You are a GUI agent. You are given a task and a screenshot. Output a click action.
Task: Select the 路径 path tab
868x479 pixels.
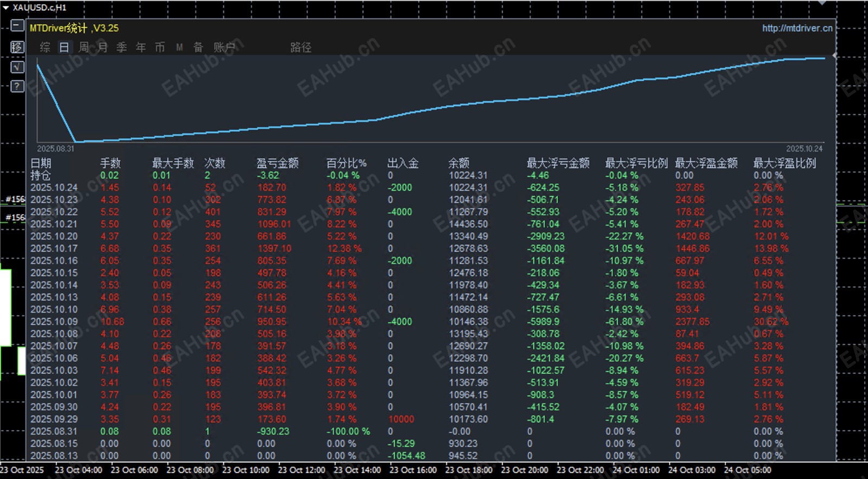(301, 47)
